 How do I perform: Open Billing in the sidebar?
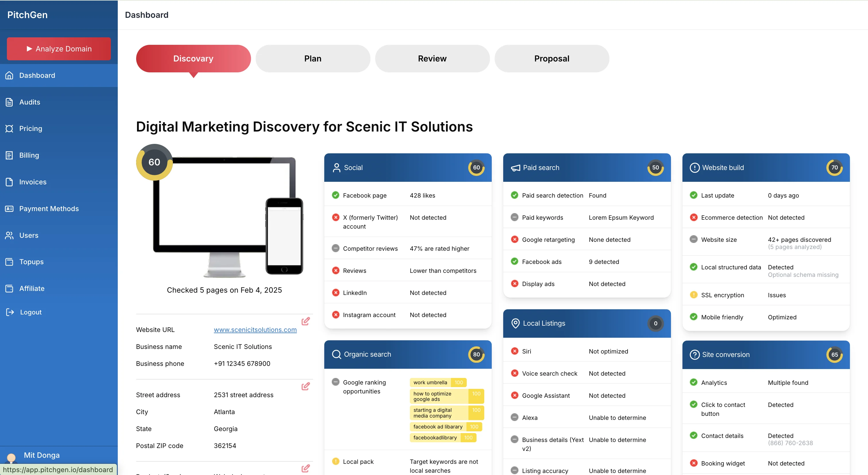pyautogui.click(x=29, y=155)
